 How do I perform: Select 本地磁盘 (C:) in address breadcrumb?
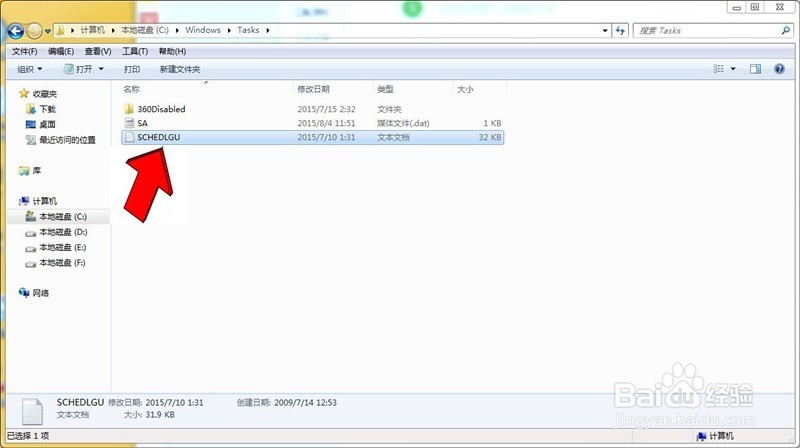point(145,30)
